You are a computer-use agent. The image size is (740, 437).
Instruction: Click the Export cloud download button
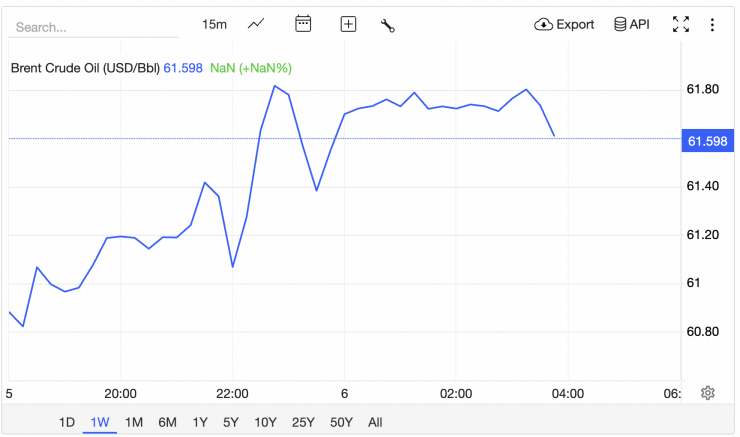pyautogui.click(x=565, y=24)
